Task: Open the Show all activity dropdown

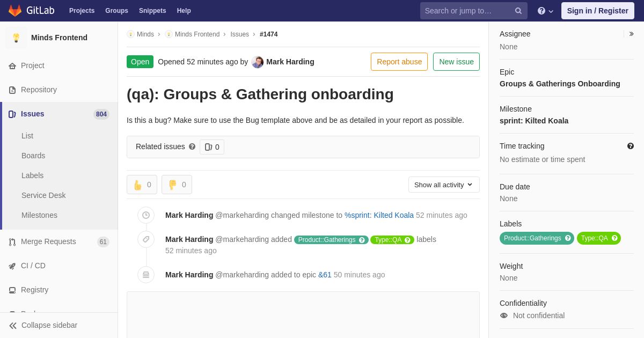Action: 444,185
